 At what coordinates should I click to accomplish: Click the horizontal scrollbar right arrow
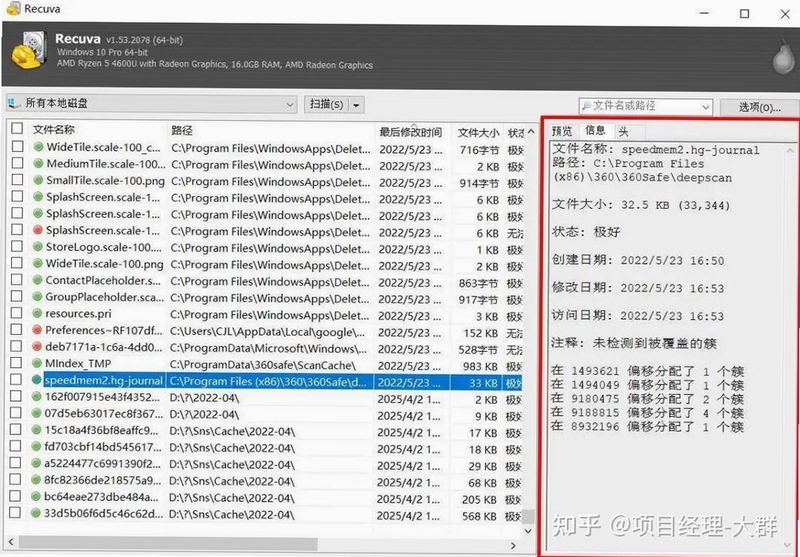coord(513,545)
